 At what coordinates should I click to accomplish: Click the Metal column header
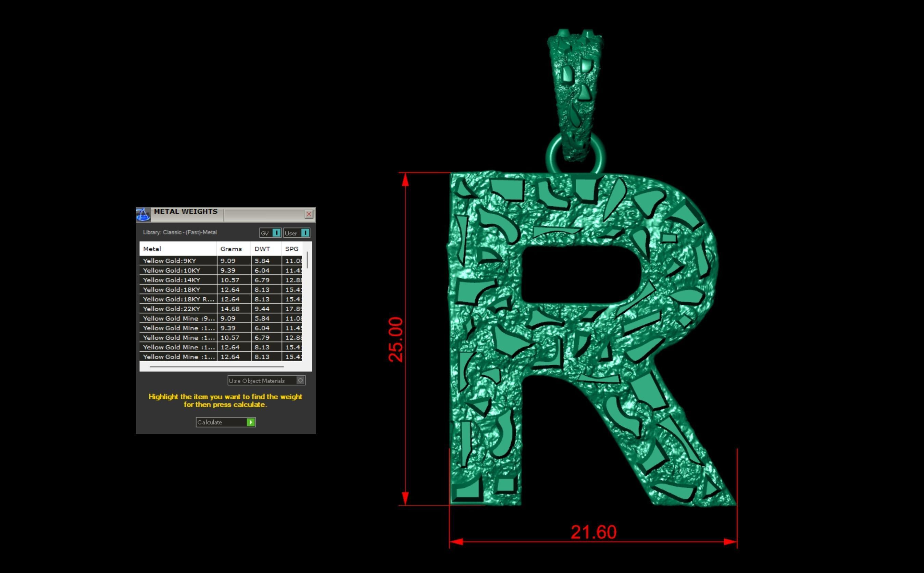178,249
